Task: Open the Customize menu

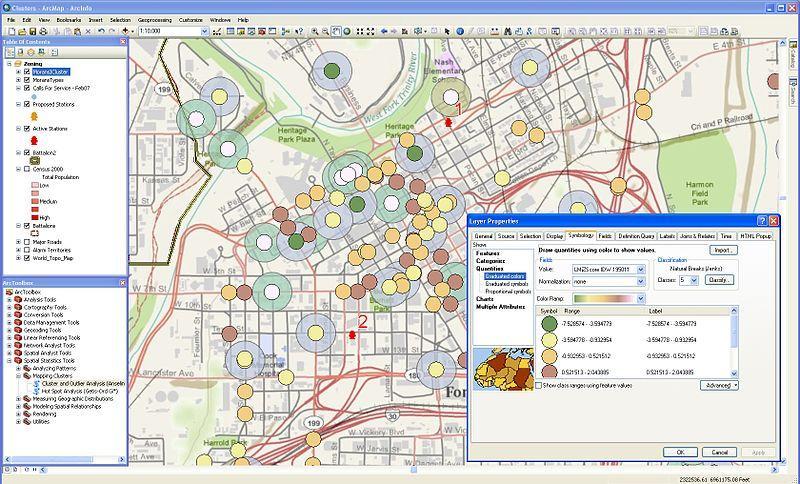Action: pos(190,20)
